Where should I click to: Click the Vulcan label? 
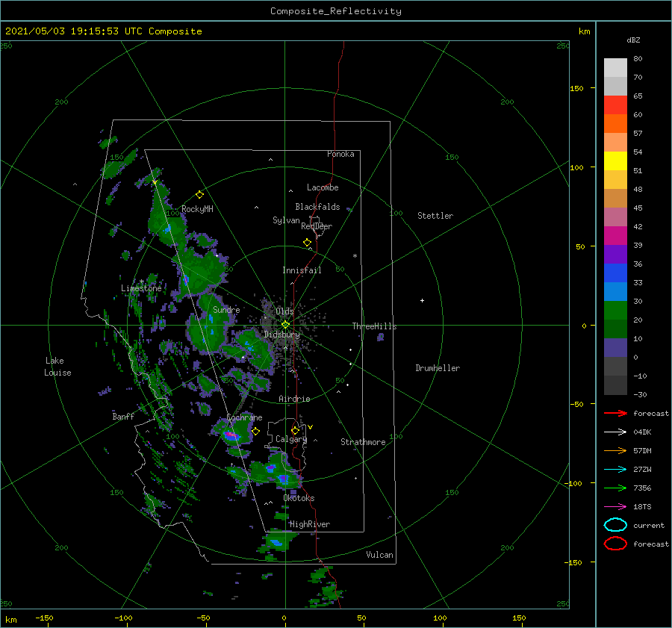click(x=379, y=555)
